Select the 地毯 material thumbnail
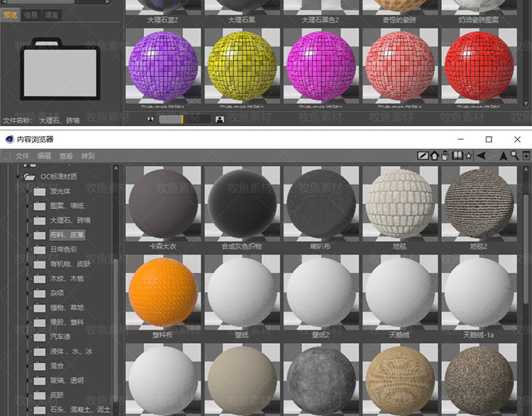This screenshot has height=416, width=532. pos(400,204)
